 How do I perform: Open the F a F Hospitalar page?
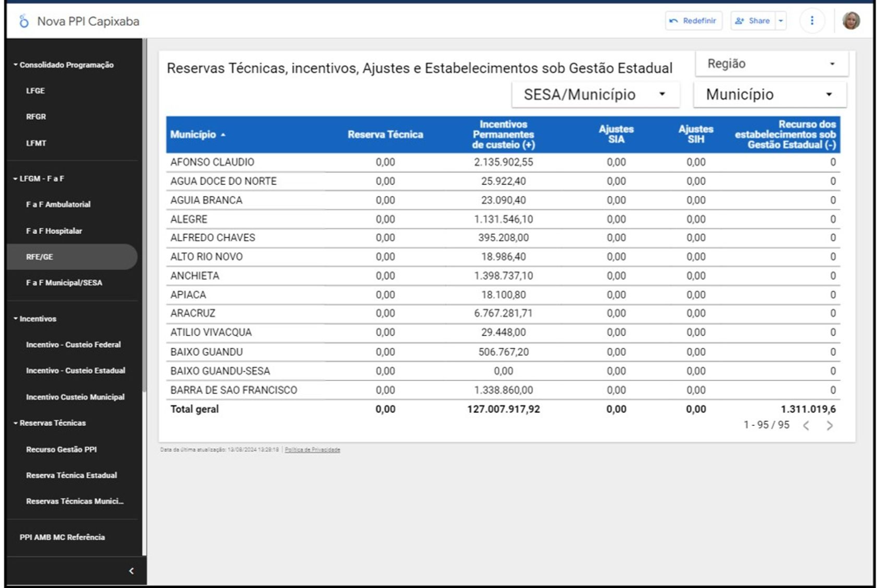pos(54,231)
